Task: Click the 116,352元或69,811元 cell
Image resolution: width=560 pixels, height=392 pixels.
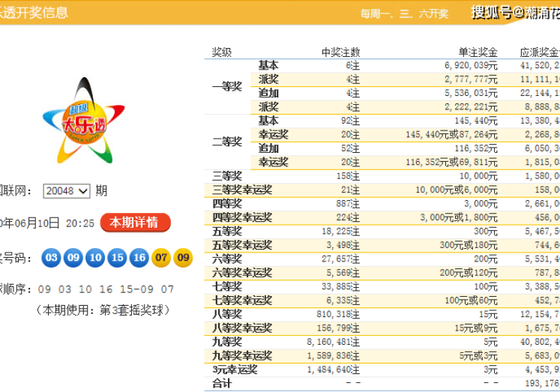Action: coord(451,163)
